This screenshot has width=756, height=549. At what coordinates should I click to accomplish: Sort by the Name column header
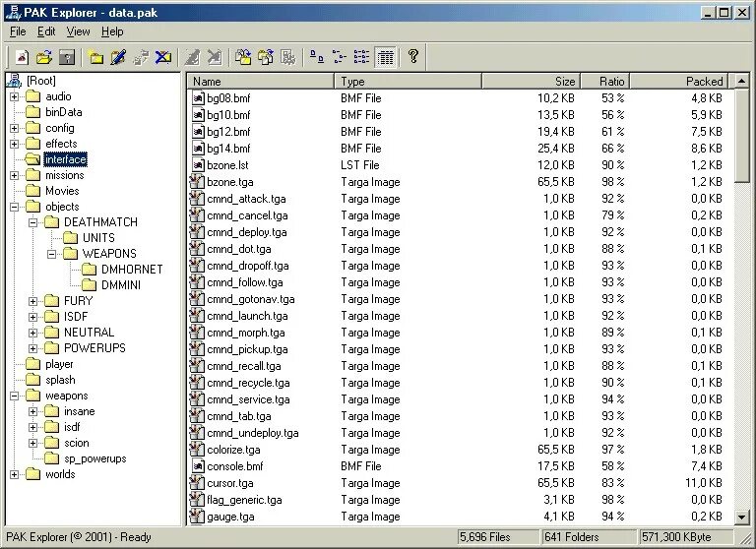click(x=261, y=81)
